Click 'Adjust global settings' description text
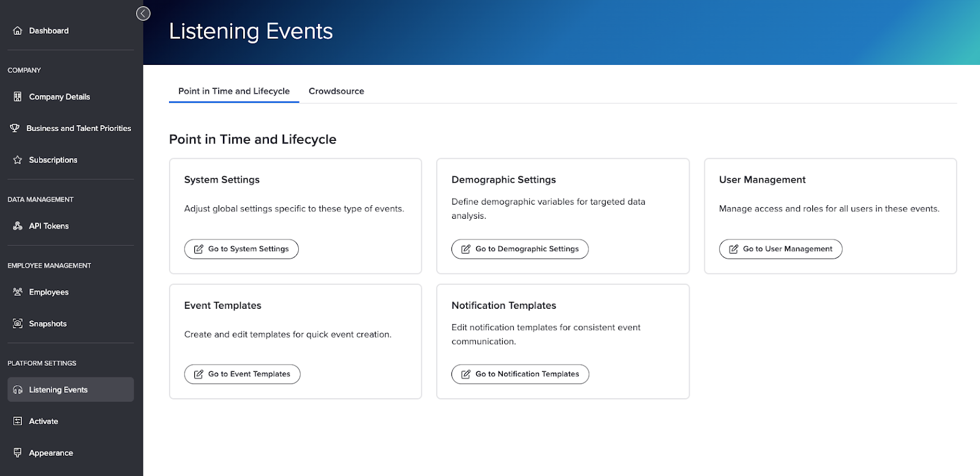Viewport: 980px width, 476px height. (294, 209)
